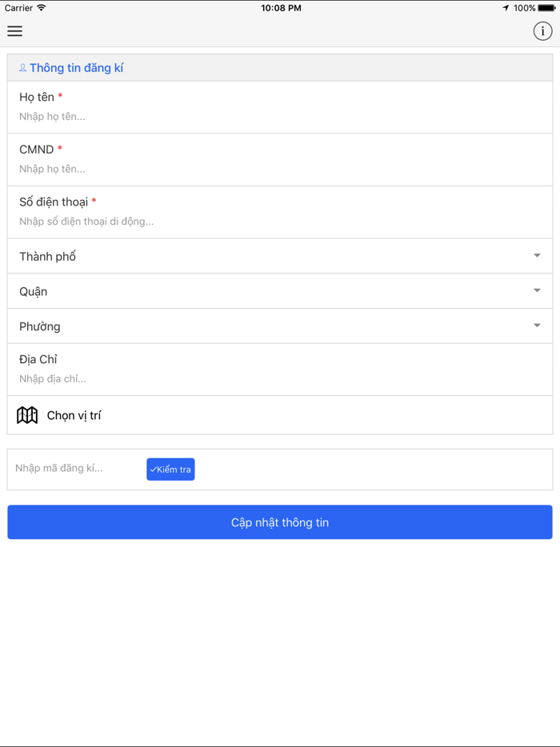Tap the 10:08 PM clock
Screen dimensions: 560x747
281,8
